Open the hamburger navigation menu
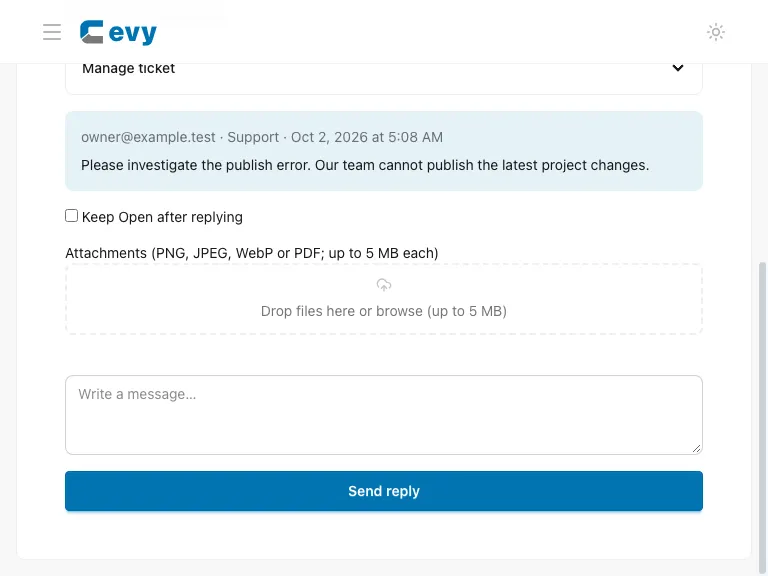This screenshot has width=768, height=576. pyautogui.click(x=52, y=32)
